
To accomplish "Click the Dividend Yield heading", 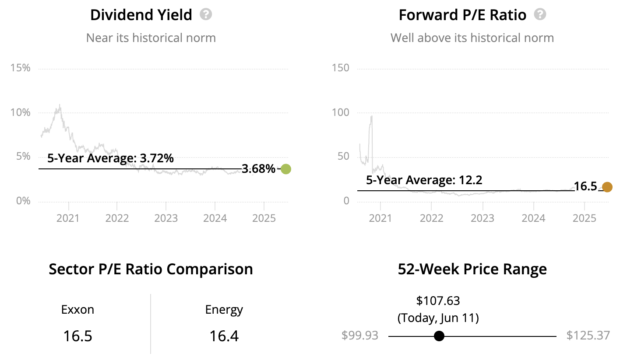I will (141, 15).
